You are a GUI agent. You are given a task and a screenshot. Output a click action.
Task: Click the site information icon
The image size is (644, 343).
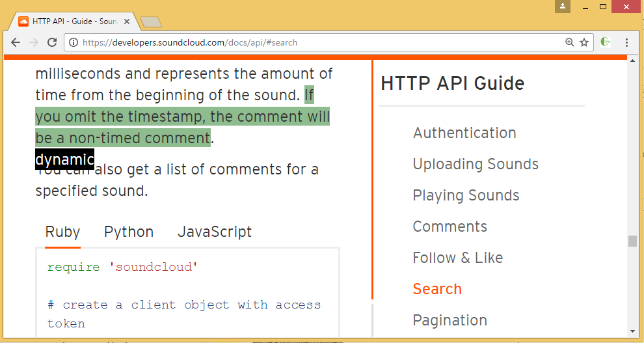[74, 42]
